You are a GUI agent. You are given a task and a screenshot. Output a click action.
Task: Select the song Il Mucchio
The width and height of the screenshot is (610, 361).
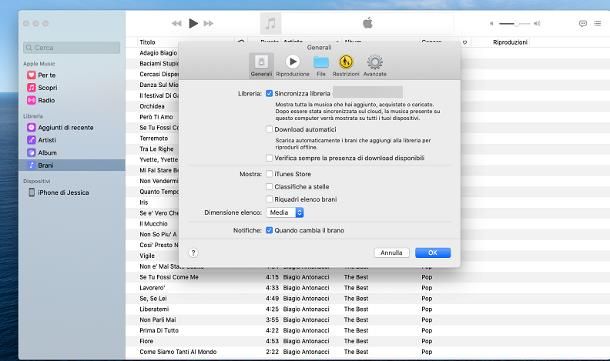pos(153,224)
